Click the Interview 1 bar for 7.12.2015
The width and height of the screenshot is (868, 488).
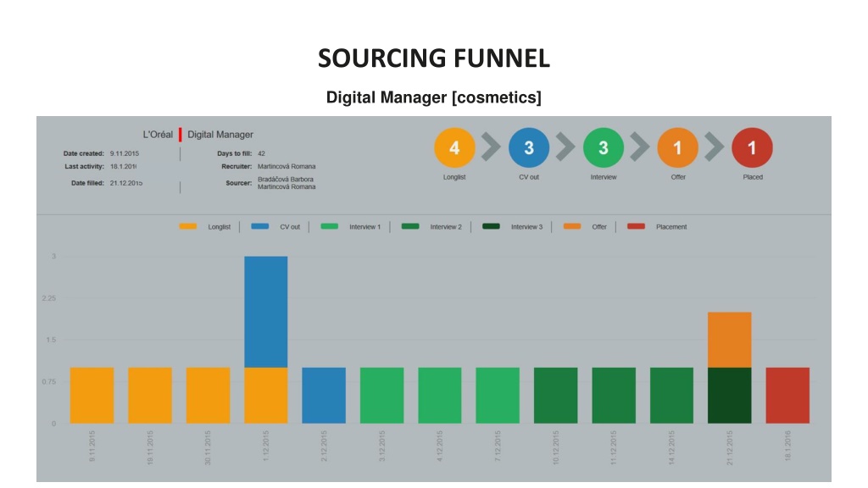coord(498,396)
